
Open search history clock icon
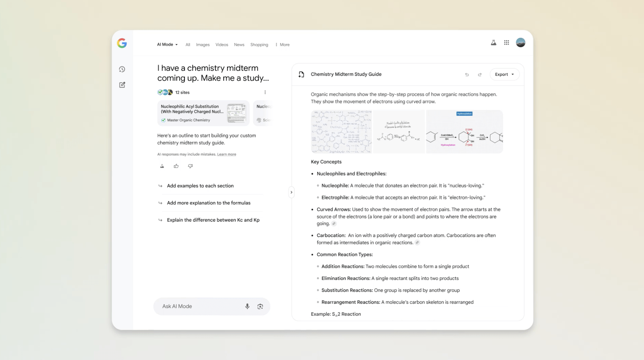[122, 69]
